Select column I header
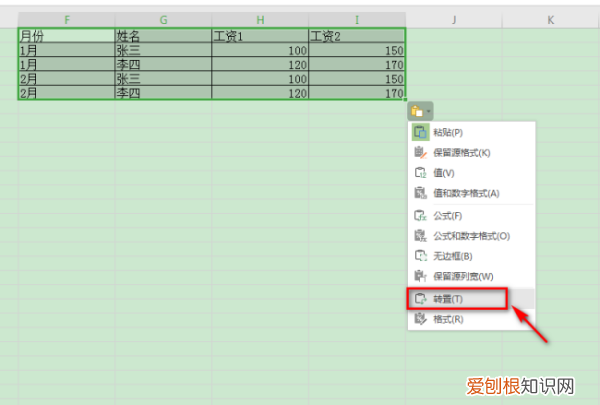This screenshot has height=405, width=600. coord(357,20)
